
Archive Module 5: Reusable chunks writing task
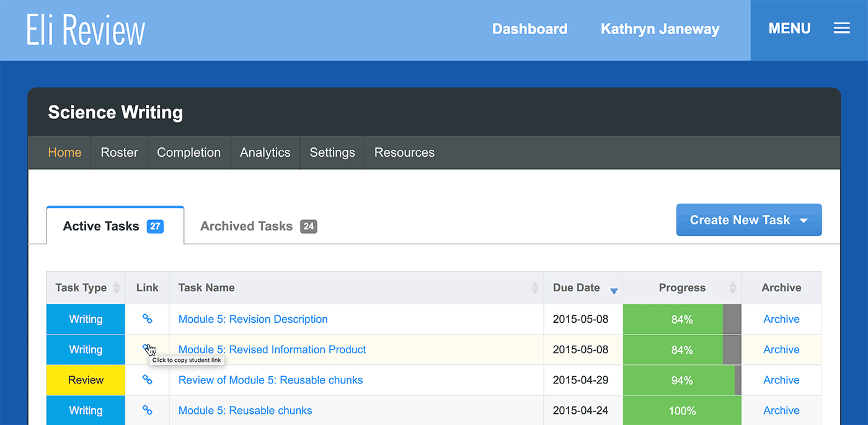(x=781, y=410)
